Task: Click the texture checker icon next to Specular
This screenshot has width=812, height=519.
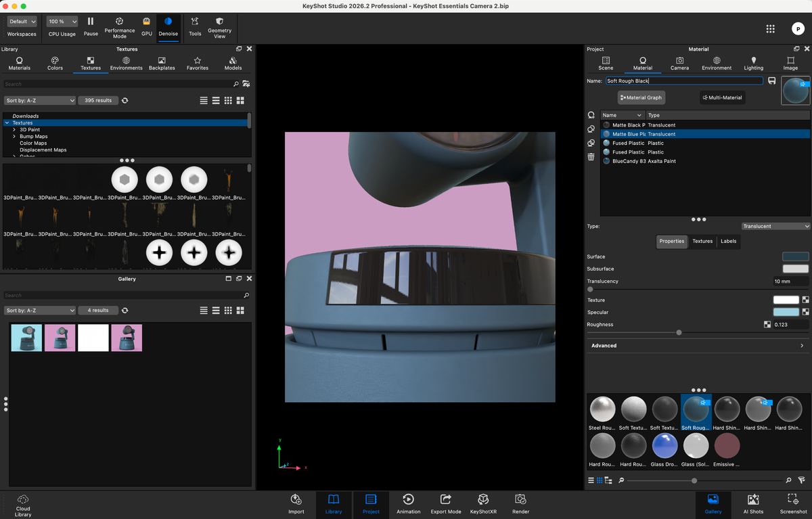Action: [806, 312]
